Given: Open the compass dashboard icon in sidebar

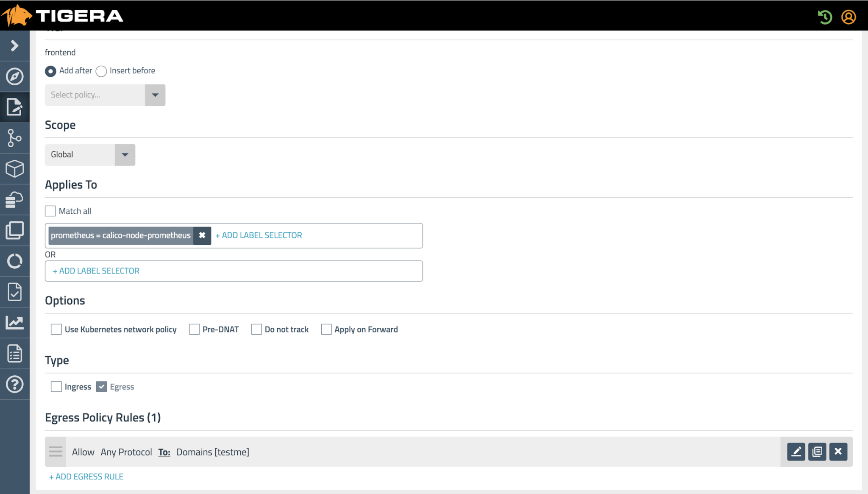Looking at the screenshot, I should [x=15, y=76].
